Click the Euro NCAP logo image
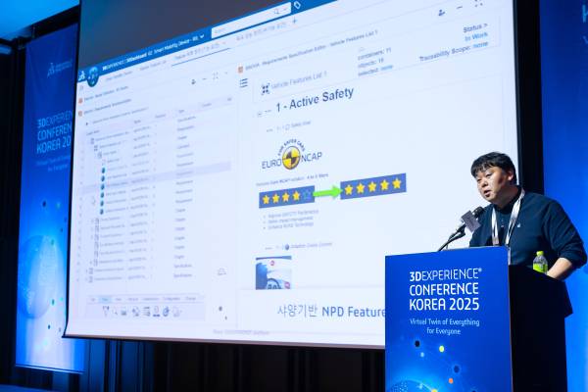 (290, 156)
